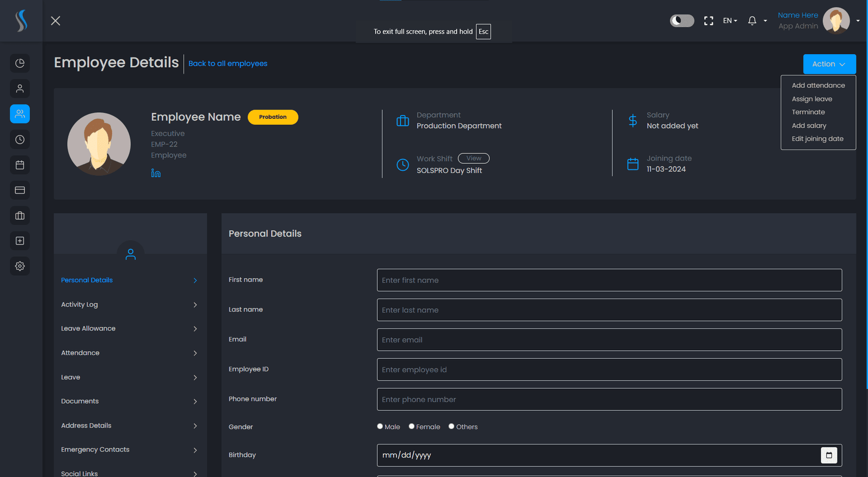Open the dashboard pie chart sidebar icon
The height and width of the screenshot is (477, 868).
tap(20, 63)
